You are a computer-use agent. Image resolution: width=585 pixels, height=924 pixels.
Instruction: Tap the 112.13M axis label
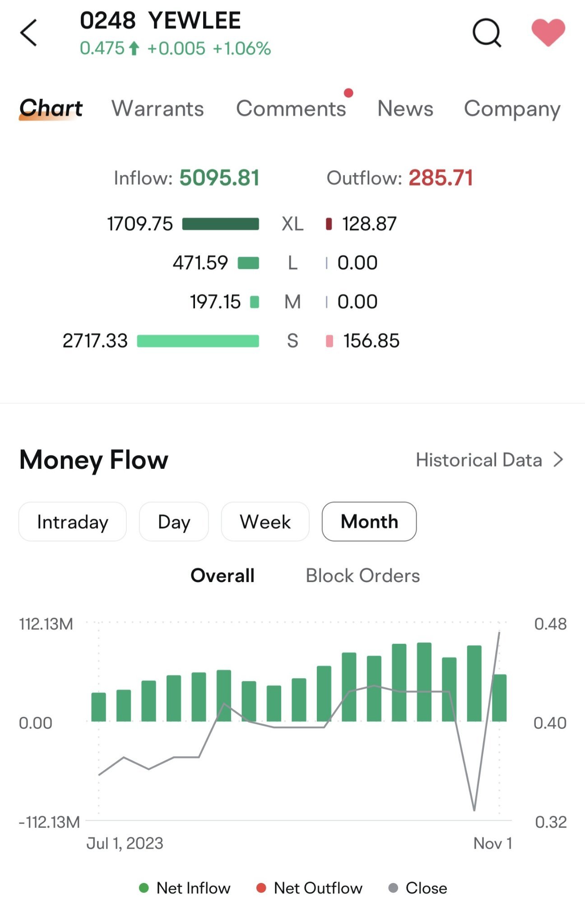46,624
